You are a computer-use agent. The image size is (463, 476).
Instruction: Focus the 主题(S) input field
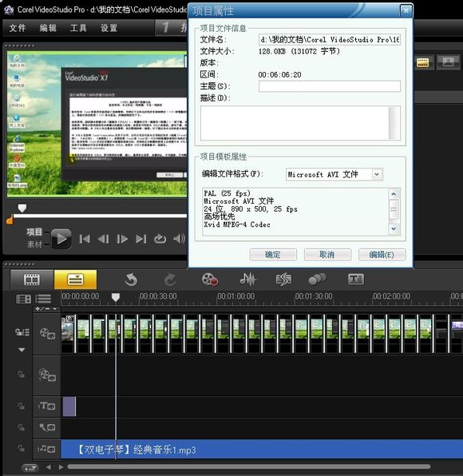pyautogui.click(x=330, y=86)
